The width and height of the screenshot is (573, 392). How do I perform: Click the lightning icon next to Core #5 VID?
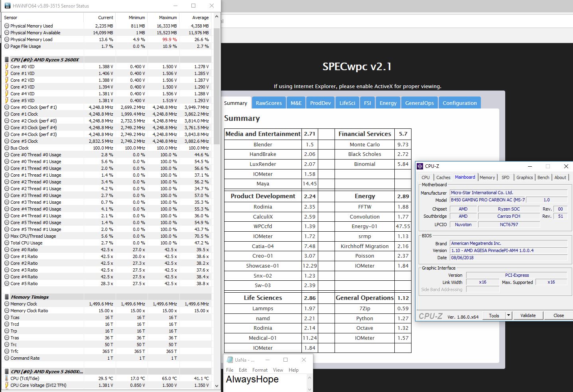tap(7, 100)
